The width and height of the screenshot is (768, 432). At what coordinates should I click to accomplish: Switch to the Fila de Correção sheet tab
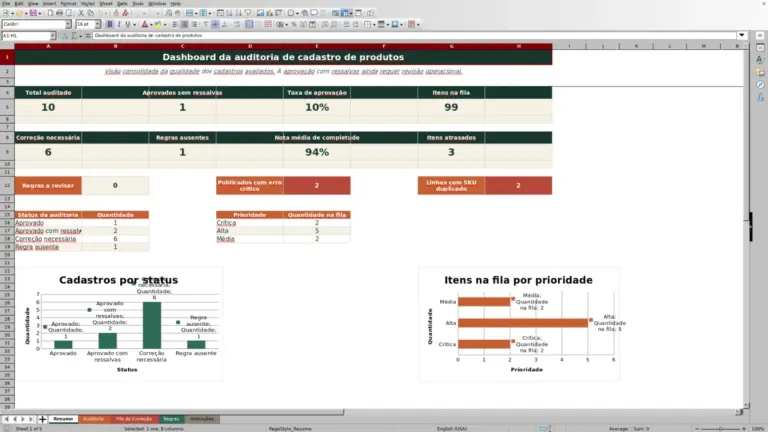(x=134, y=419)
